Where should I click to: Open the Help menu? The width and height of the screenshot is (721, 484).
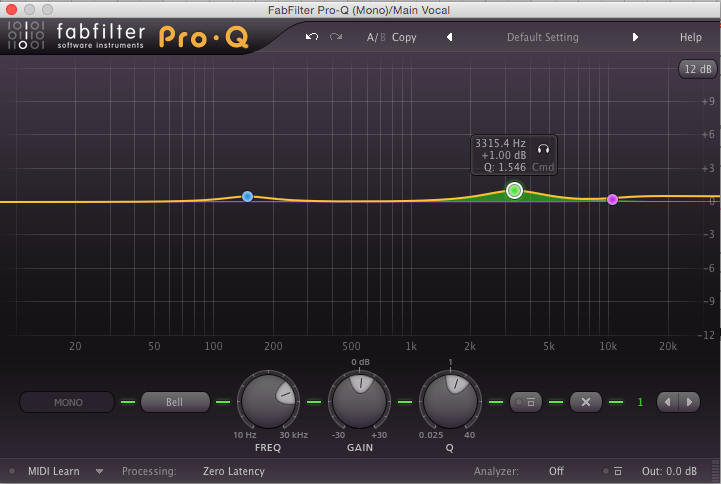[691, 37]
